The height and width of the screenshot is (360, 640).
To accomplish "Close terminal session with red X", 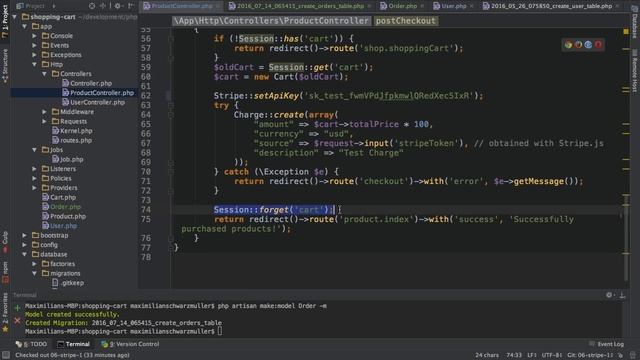I will 17,321.
